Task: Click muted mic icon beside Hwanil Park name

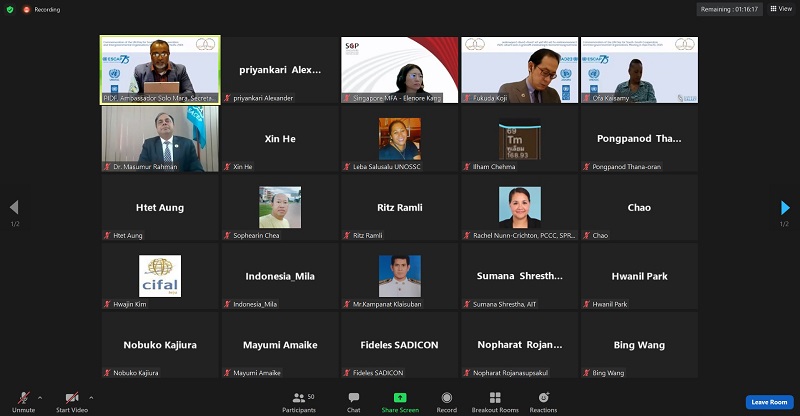Action: 587,304
